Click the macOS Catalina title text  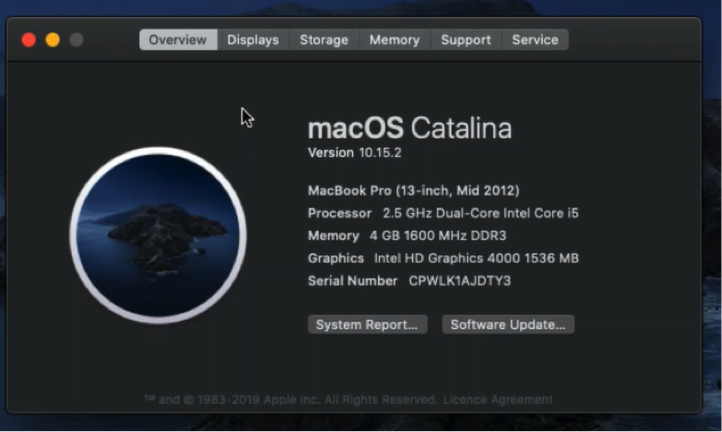(409, 128)
